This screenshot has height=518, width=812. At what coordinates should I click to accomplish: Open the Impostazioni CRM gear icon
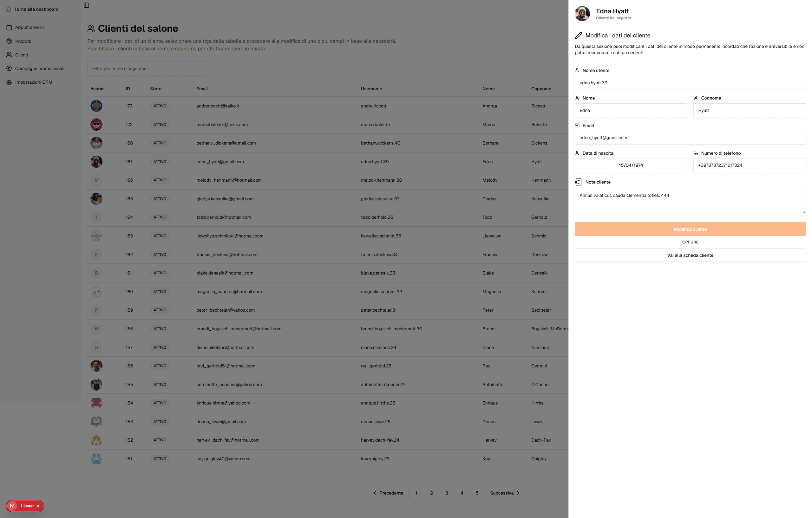9,82
